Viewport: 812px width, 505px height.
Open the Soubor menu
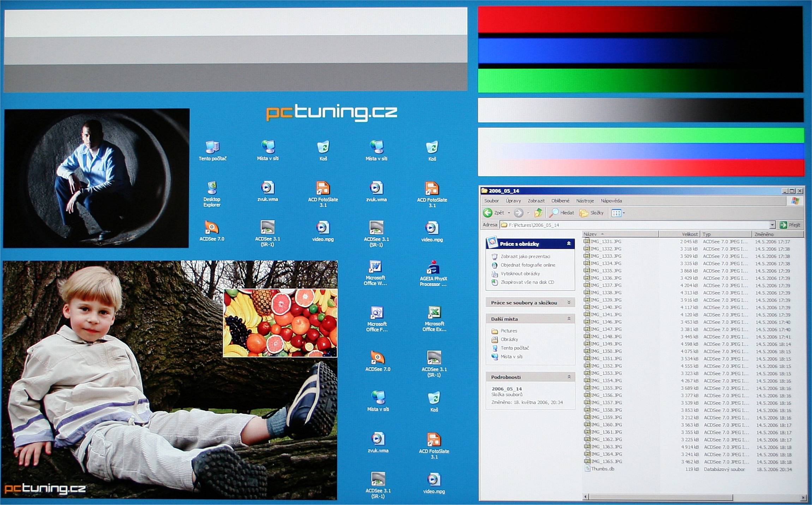coord(491,201)
